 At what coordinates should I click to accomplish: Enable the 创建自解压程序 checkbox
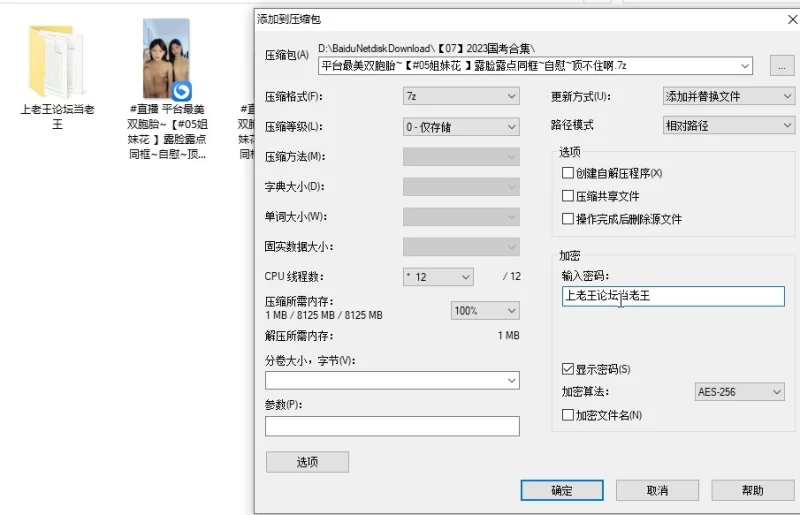tap(568, 173)
